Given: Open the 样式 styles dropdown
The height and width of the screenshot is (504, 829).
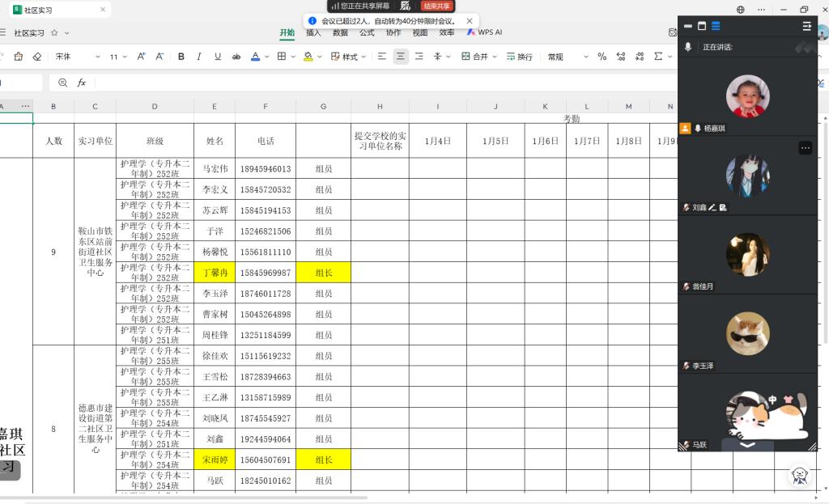Looking at the screenshot, I should (x=349, y=57).
